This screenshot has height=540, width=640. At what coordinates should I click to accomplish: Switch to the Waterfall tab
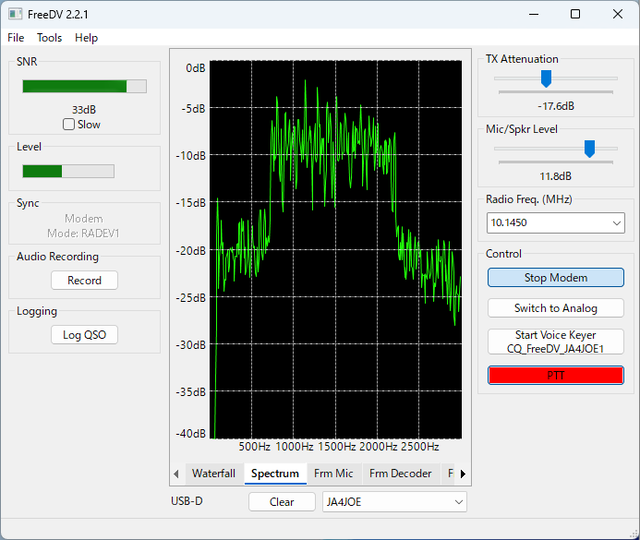(214, 473)
